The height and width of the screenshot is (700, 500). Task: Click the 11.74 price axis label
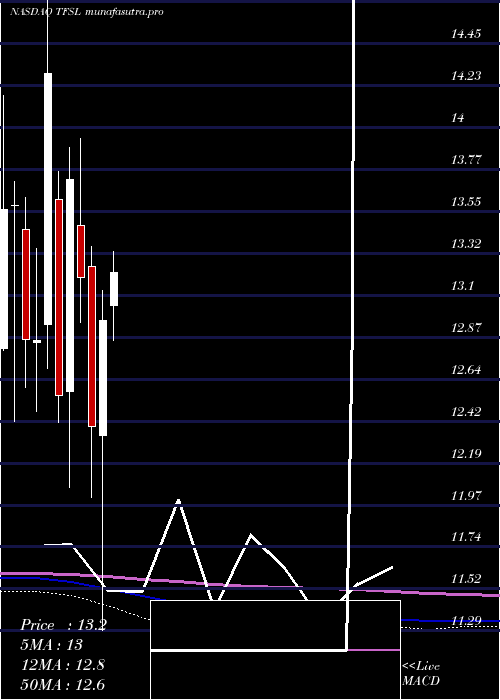466,537
